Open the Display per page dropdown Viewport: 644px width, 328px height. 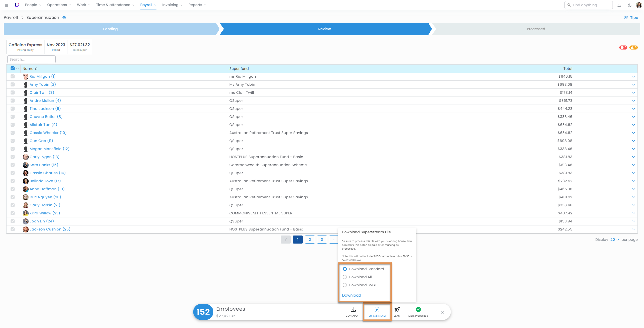coord(614,240)
